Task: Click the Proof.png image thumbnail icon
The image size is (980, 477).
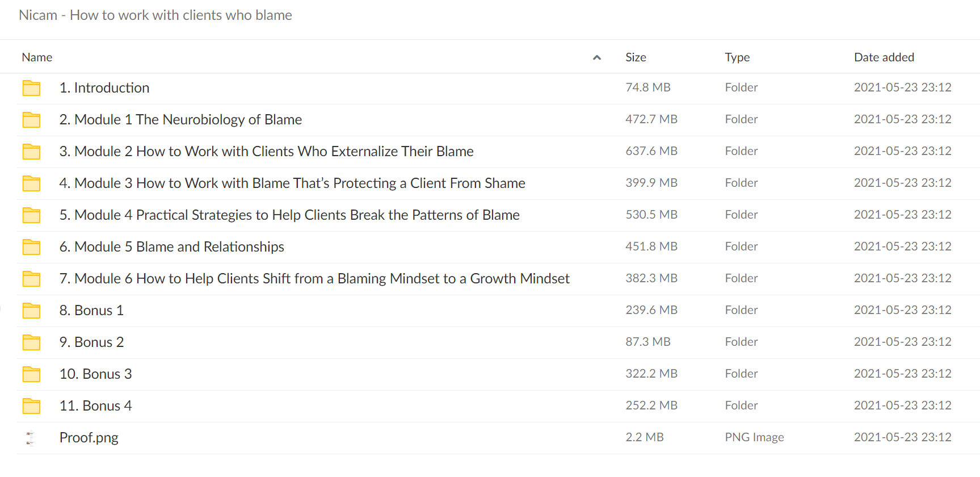Action: tap(31, 438)
